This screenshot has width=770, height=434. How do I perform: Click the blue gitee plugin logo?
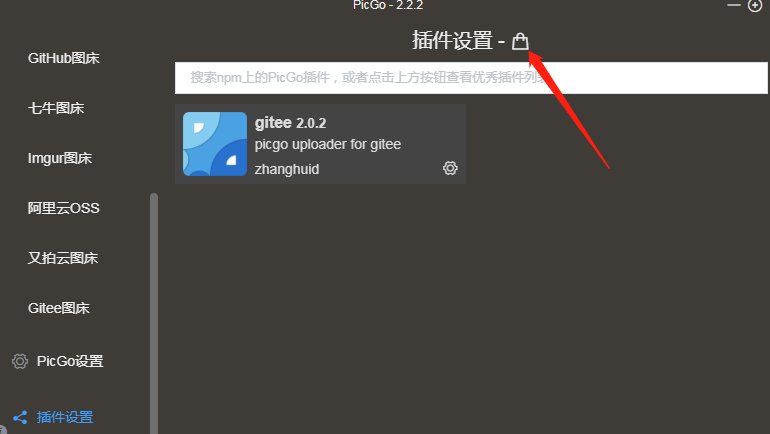coord(215,144)
